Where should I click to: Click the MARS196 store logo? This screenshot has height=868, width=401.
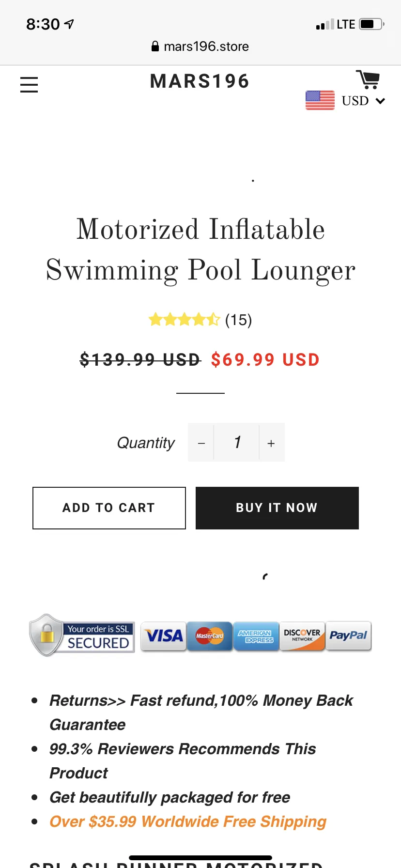click(x=200, y=81)
